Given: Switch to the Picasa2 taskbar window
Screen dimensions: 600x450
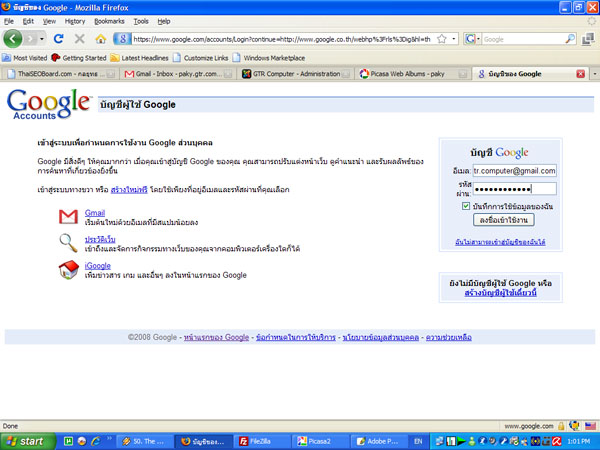Looking at the screenshot, I should click(320, 442).
